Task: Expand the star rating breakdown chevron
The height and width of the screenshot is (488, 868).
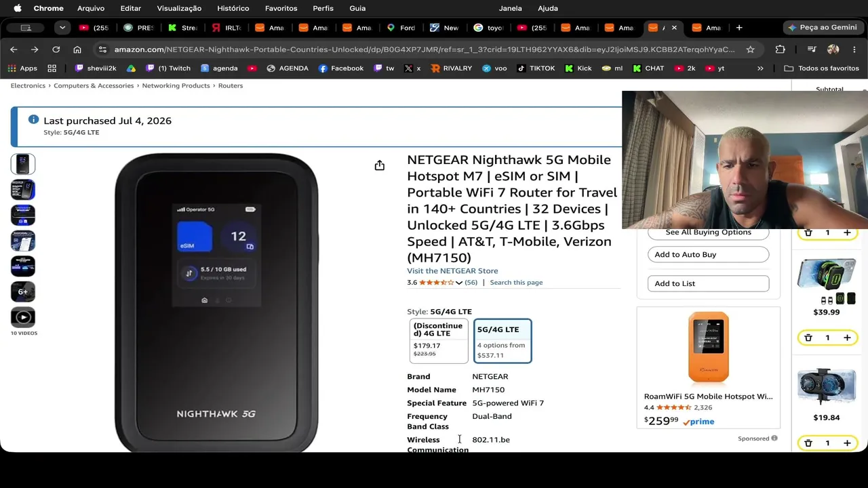Action: [x=459, y=283]
